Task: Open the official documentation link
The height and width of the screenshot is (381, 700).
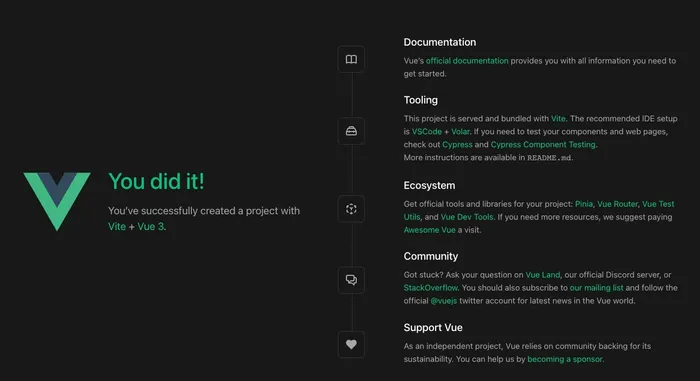Action: tap(467, 61)
